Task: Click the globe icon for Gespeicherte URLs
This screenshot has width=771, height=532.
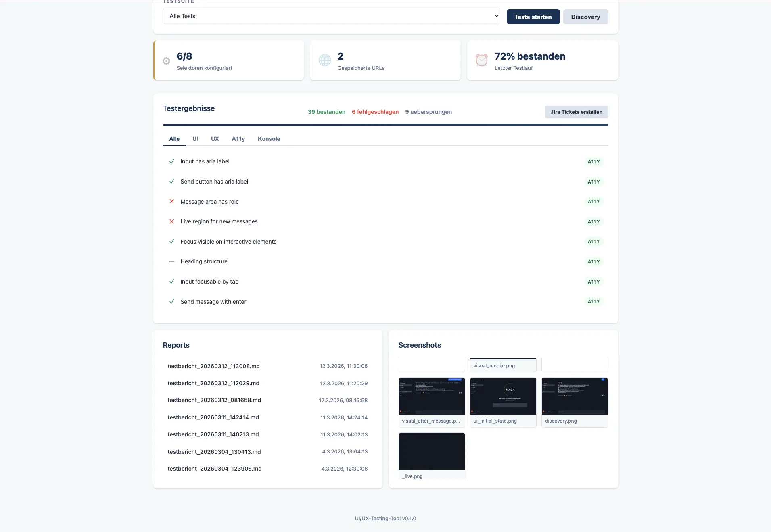Action: (x=325, y=61)
